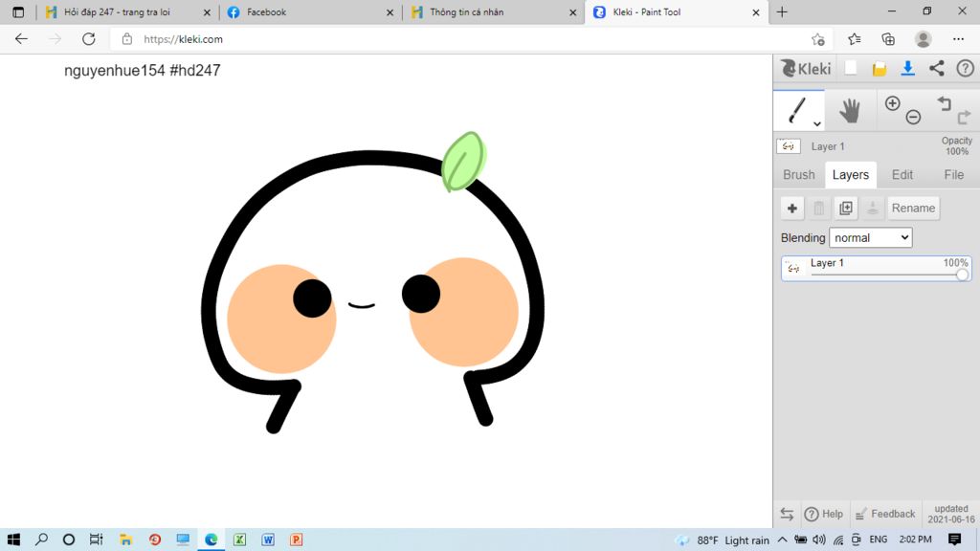Redo the undone stroke
980x551 pixels.
click(x=965, y=116)
